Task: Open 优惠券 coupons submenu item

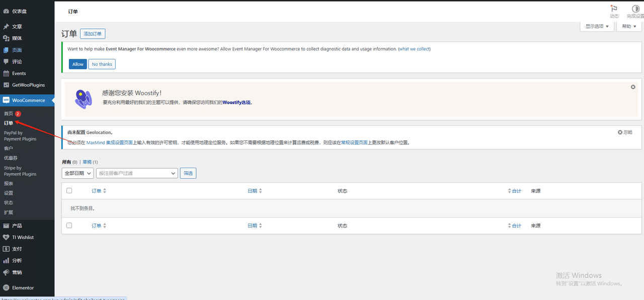Action: click(x=11, y=158)
